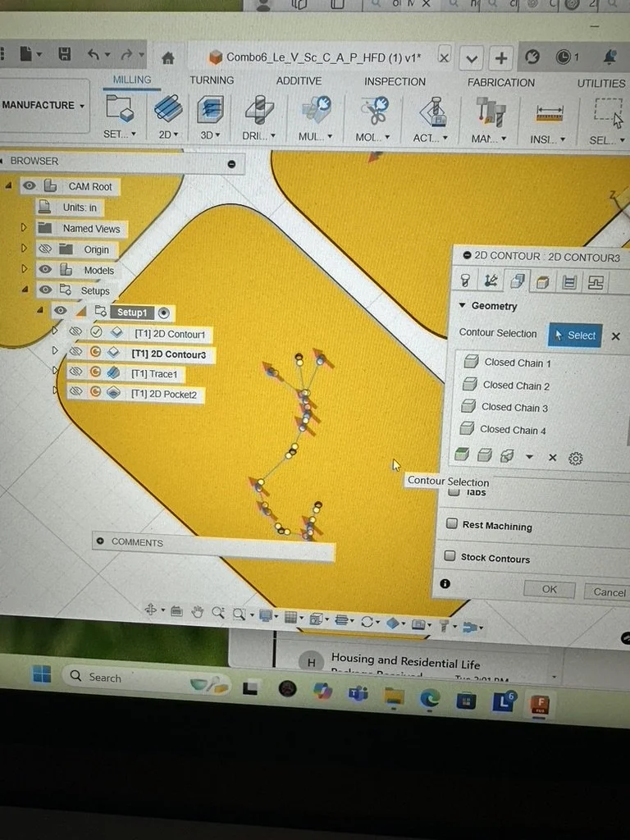Open the Tool tab icon in 2D Contour dialog
Viewport: 630px width, 840px height.
[x=465, y=281]
